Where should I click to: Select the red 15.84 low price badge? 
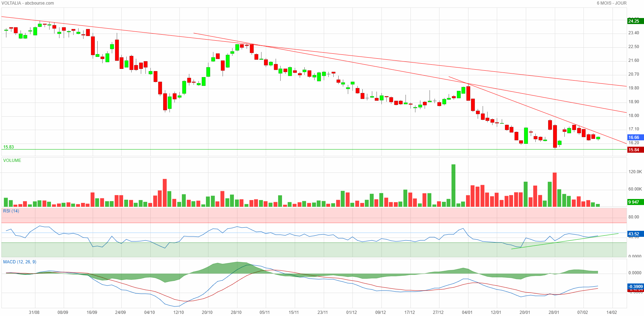[636, 150]
